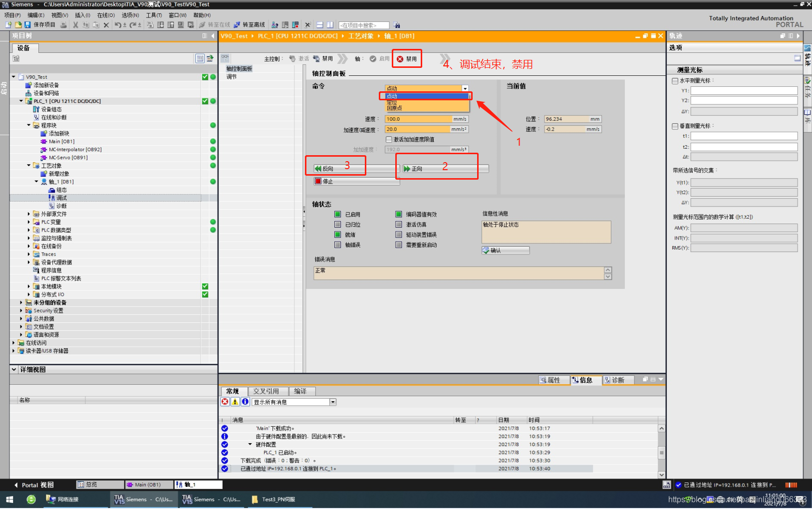Click the search-in-project binoculars icon
Viewport: 812px width, 509px height.
point(397,25)
